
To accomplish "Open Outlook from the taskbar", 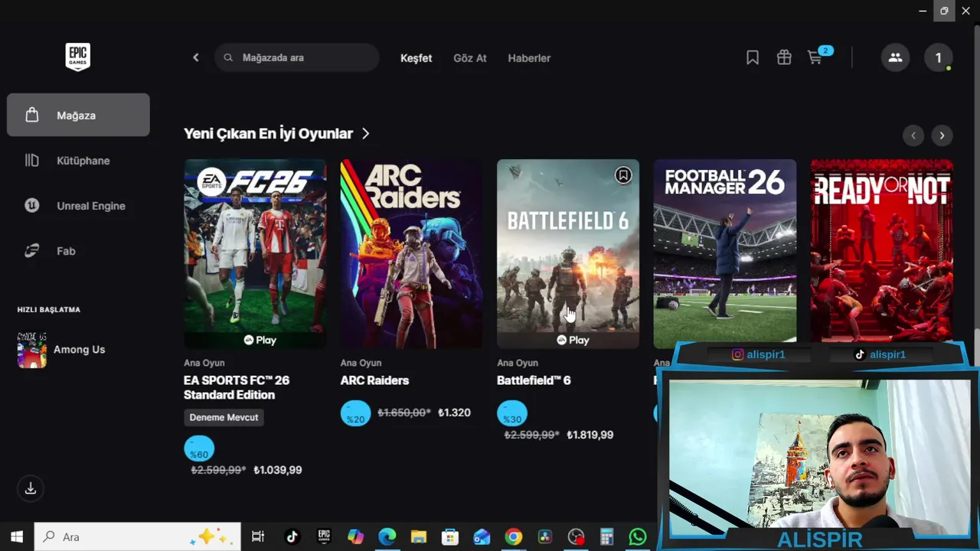I will point(482,536).
